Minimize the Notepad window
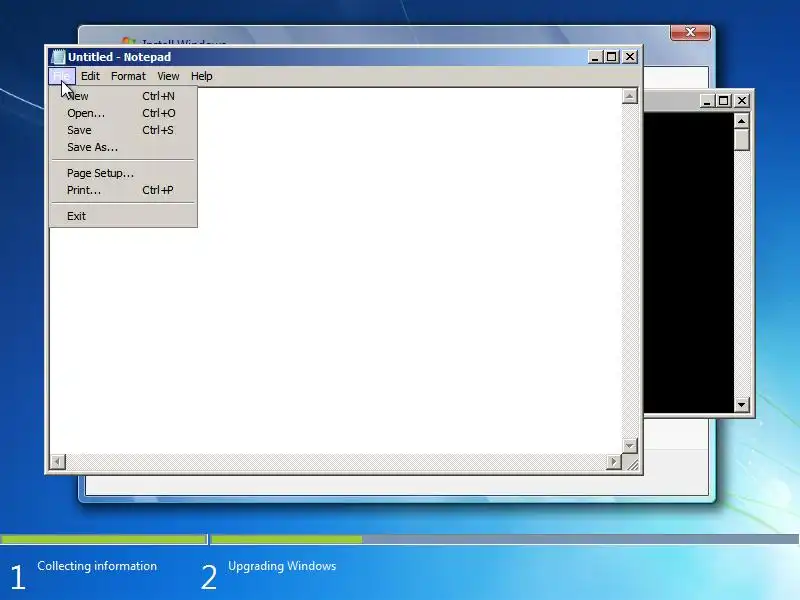 tap(595, 57)
